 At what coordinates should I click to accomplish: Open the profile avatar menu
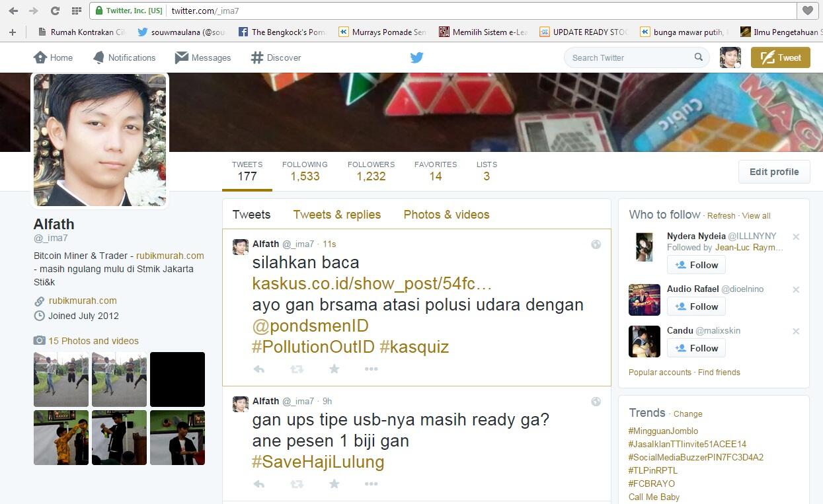tap(730, 57)
